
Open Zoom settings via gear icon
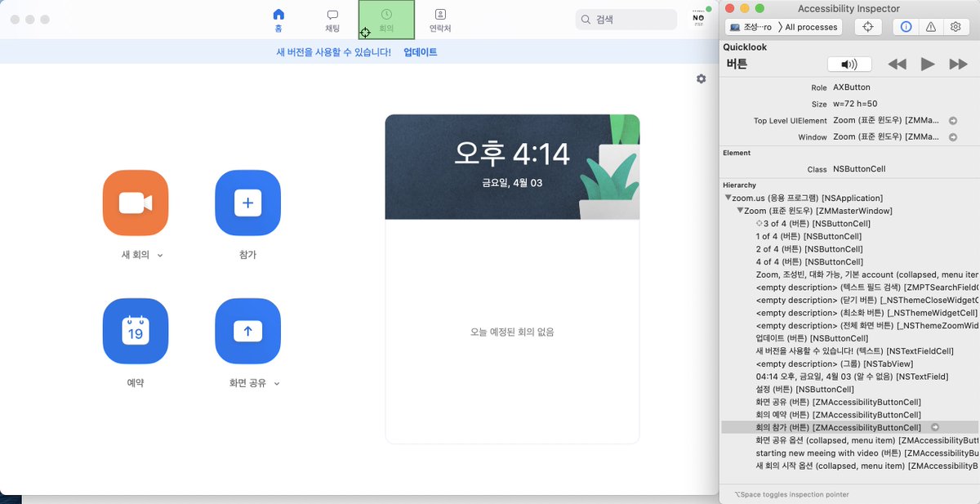pos(701,78)
